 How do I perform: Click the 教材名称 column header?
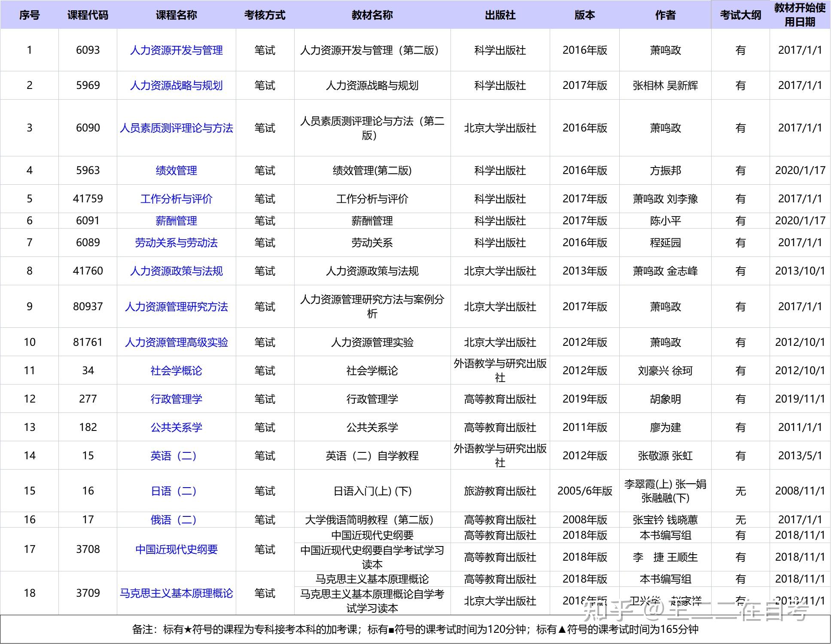coord(372,15)
